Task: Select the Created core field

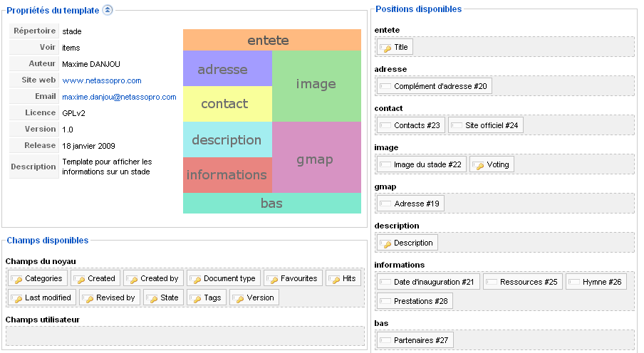Action: click(95, 278)
